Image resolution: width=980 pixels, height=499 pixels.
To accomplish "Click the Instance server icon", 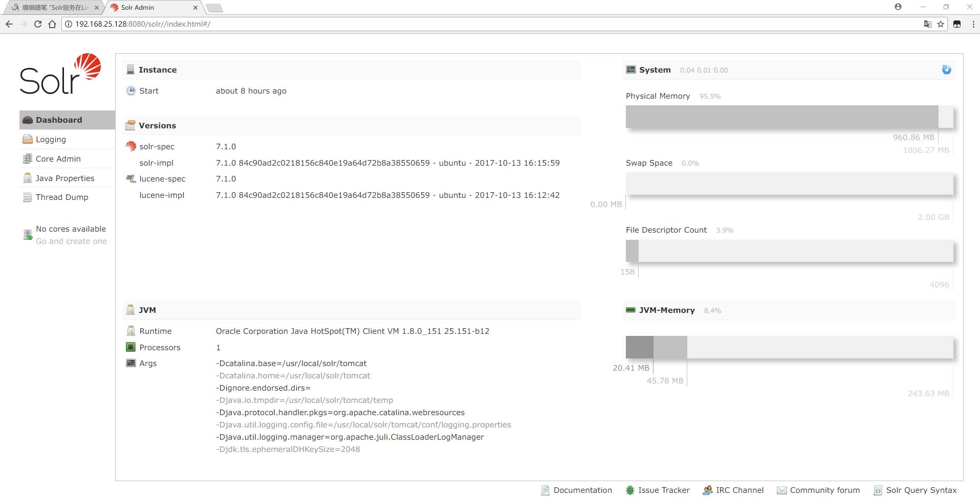I will coord(130,70).
